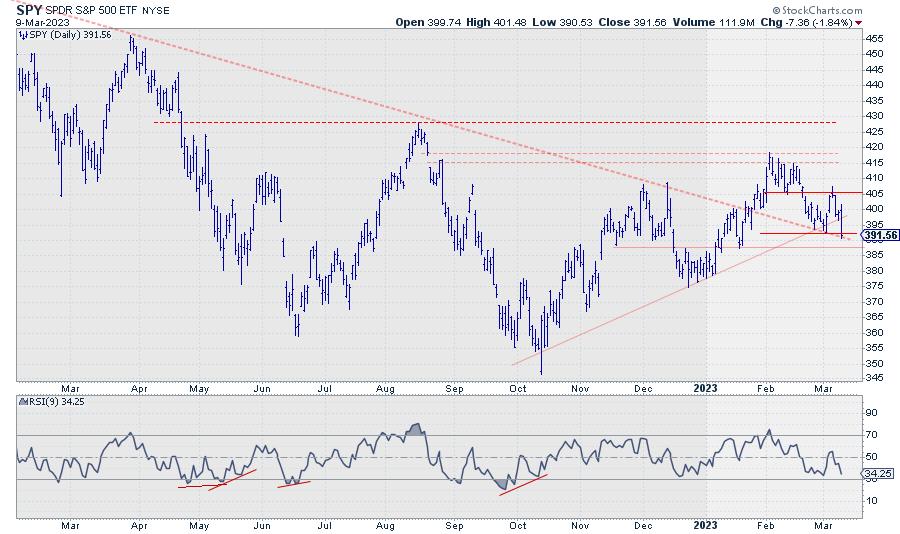900x534 pixels.
Task: Click the RSI shaded overbought peak in August
Action: [415, 430]
